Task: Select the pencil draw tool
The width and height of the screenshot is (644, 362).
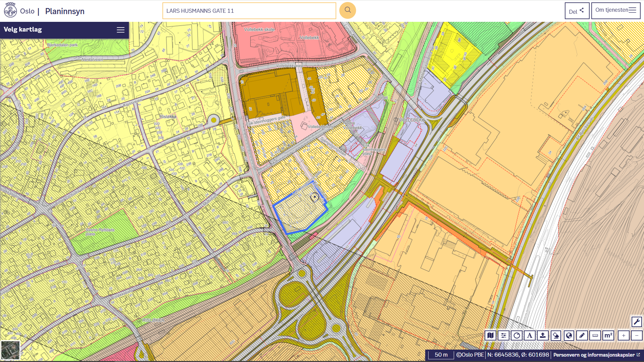Action: [582, 335]
